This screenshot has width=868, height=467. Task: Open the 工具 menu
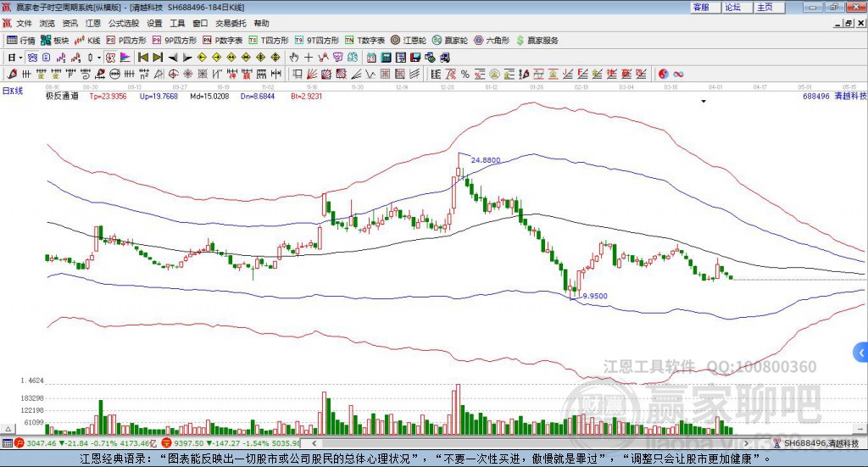(x=177, y=23)
